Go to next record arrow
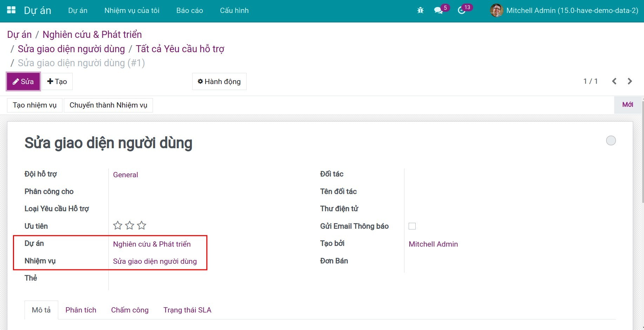Screen dimensions: 644x330 pos(630,81)
